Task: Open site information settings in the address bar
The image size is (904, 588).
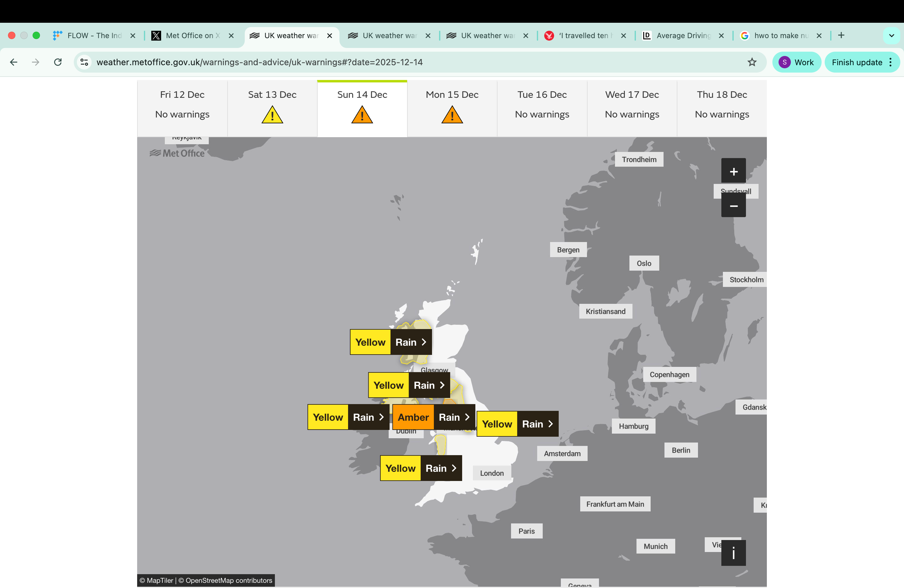Action: (84, 62)
